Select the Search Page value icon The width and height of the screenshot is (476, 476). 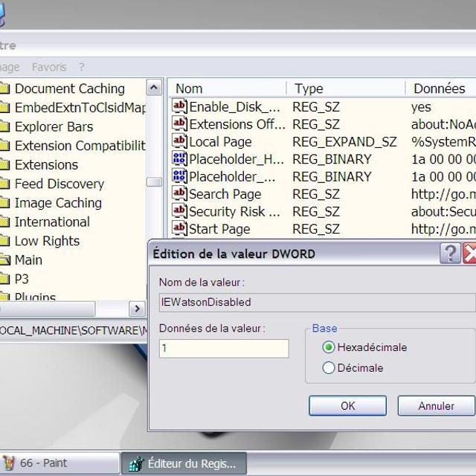(x=179, y=194)
